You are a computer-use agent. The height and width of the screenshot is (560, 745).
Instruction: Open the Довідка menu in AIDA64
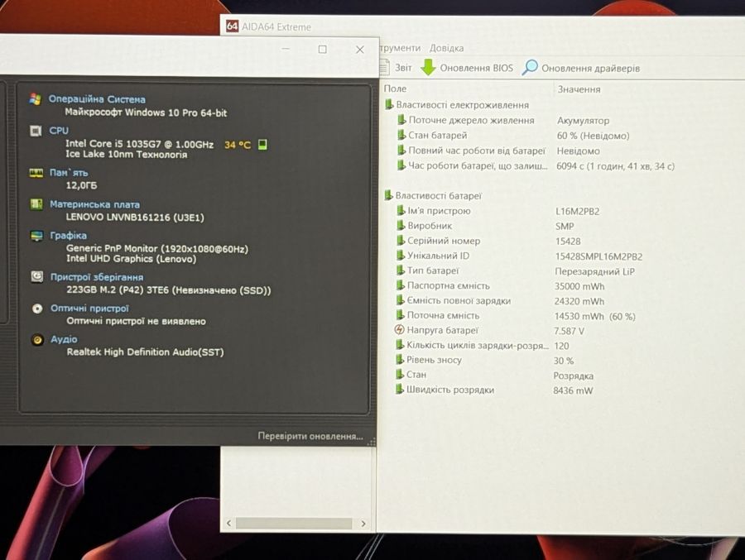[446, 48]
